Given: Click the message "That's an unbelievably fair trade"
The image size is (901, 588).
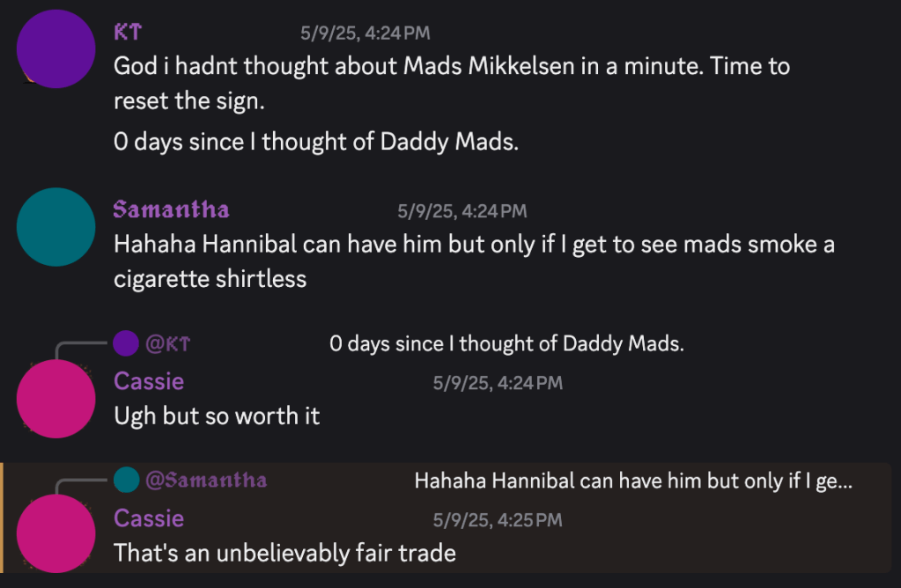Looking at the screenshot, I should [x=284, y=553].
